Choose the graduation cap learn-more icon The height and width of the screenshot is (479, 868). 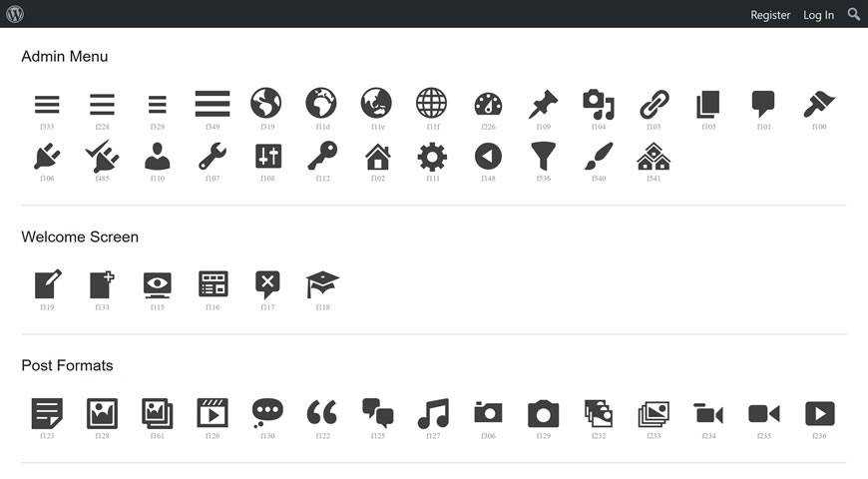322,284
